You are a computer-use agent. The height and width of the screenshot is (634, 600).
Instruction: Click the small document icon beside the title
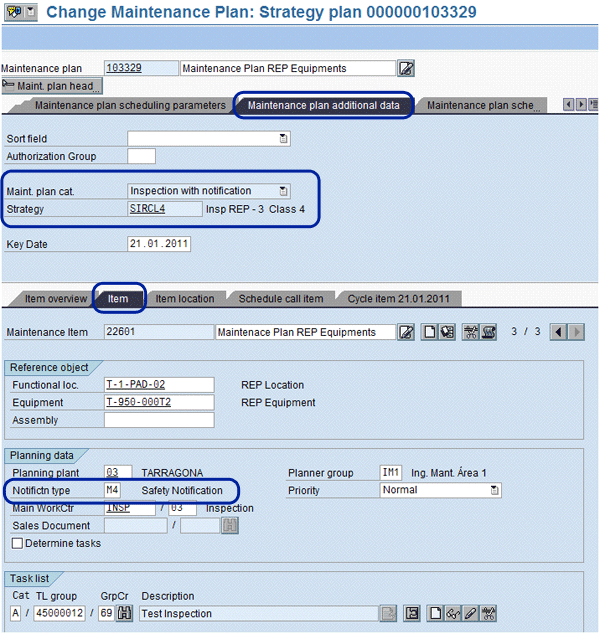pyautogui.click(x=30, y=12)
